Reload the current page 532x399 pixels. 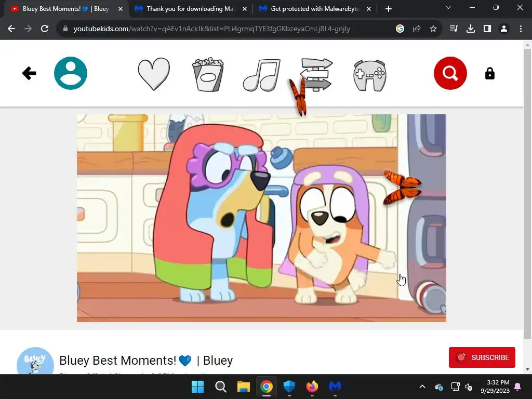(x=45, y=29)
